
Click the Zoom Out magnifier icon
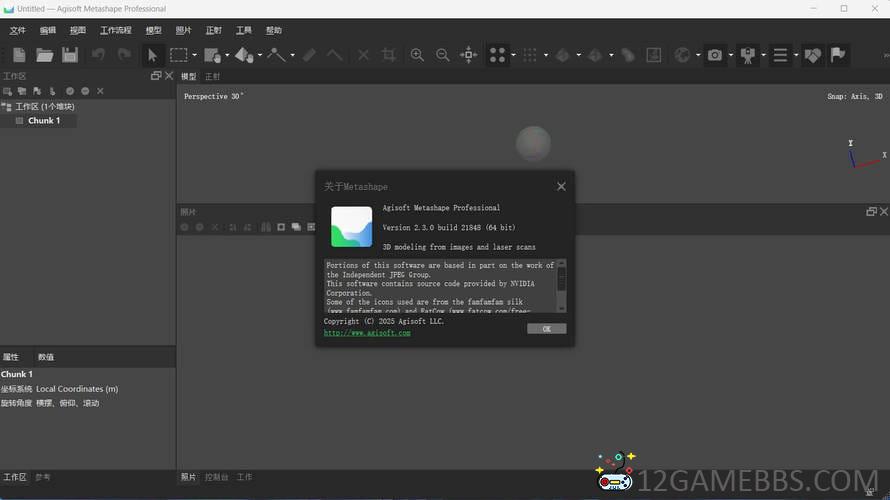[x=442, y=55]
